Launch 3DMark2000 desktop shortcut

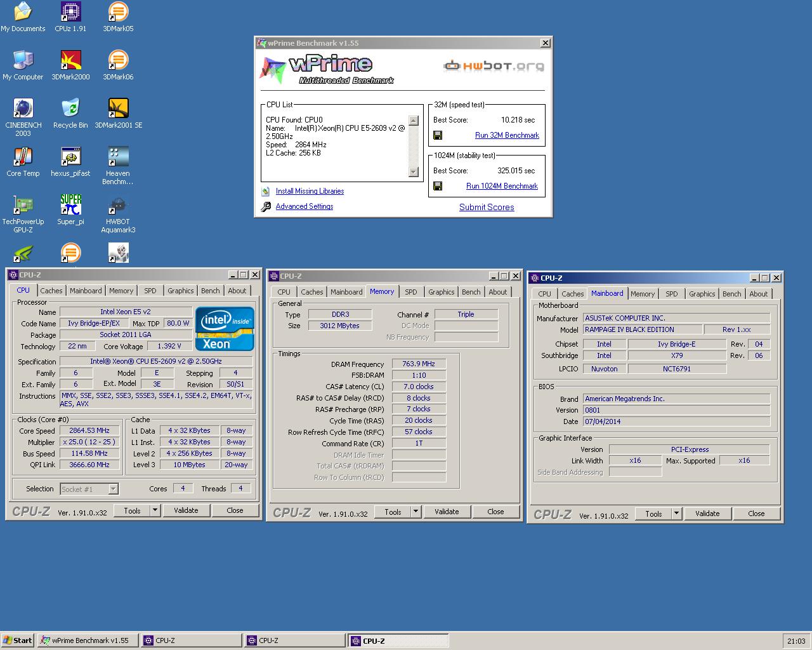click(x=70, y=65)
